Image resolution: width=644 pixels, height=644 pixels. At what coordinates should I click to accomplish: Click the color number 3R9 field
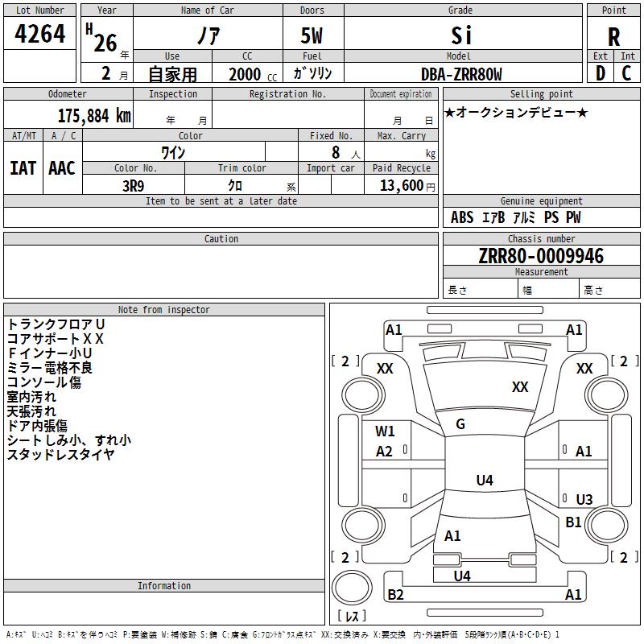(133, 185)
